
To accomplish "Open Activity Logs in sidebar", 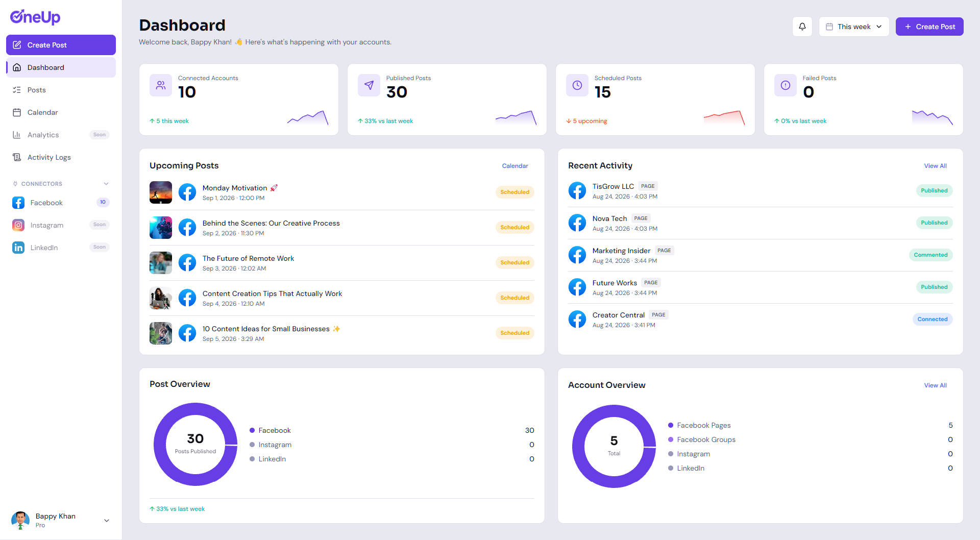I will click(61, 157).
